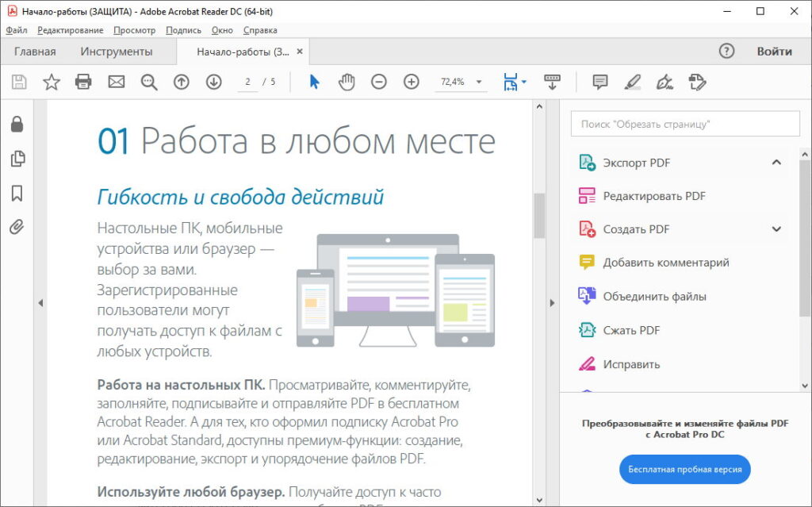Image resolution: width=812 pixels, height=507 pixels.
Task: Click Бесплатная пробная версия button
Action: click(x=684, y=469)
